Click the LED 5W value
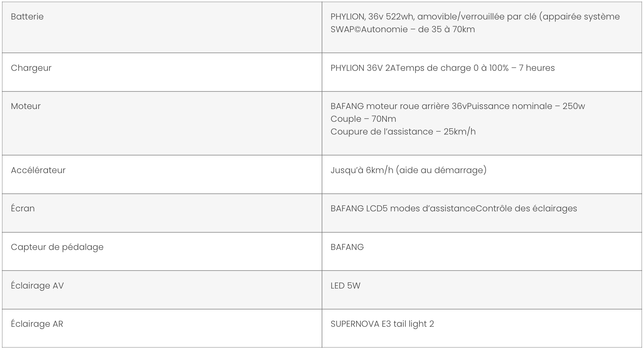Viewport: 644px width, 350px height. pos(345,286)
